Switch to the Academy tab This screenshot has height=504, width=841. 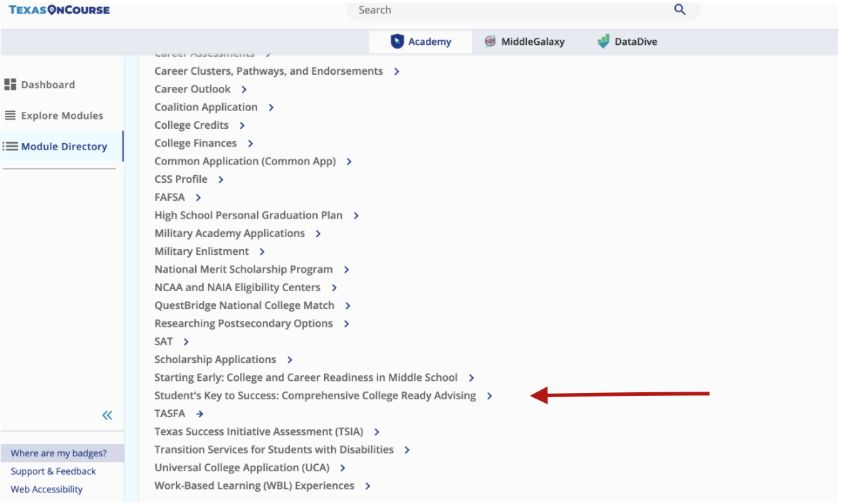420,41
